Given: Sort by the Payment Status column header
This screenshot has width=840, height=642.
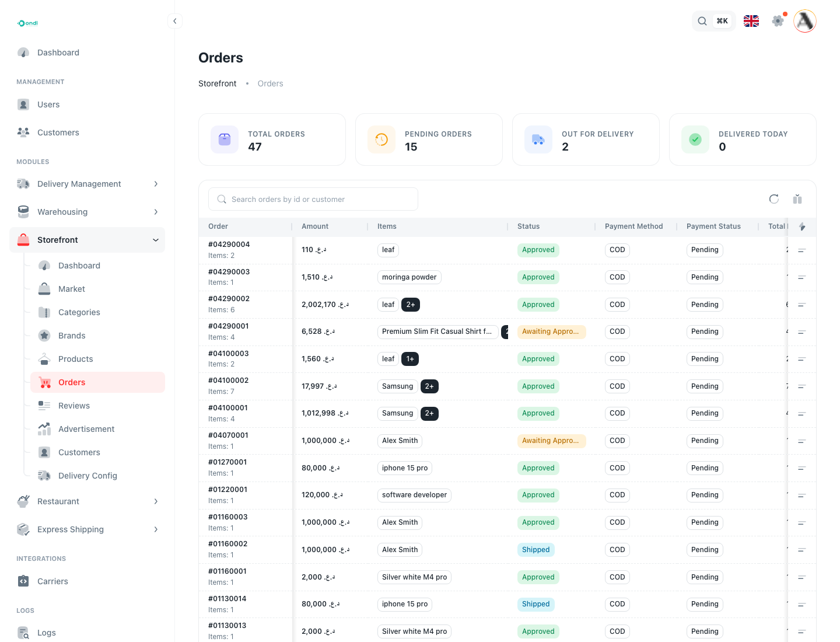Looking at the screenshot, I should coord(713,226).
